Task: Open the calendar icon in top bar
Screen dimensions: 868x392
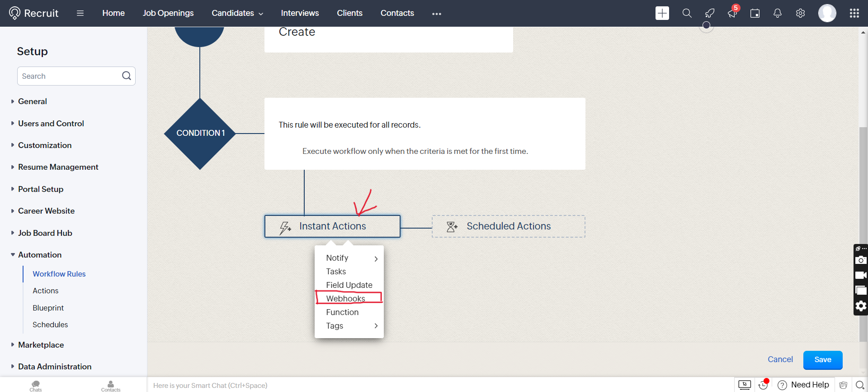Action: [x=755, y=13]
